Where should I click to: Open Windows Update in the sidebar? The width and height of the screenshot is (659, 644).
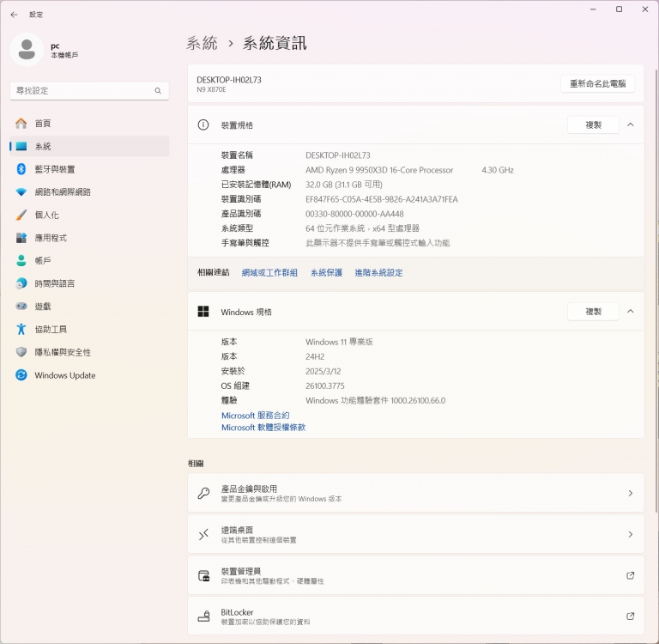click(89, 374)
